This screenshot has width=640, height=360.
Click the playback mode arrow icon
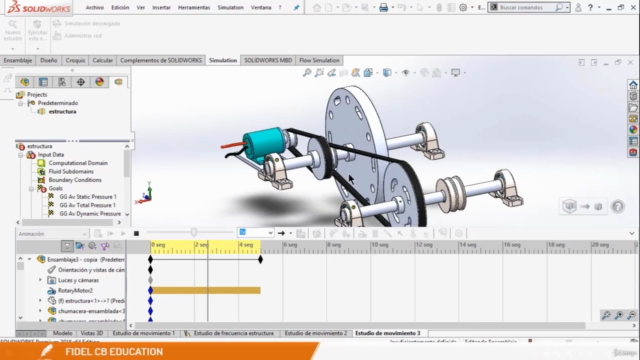click(x=281, y=233)
